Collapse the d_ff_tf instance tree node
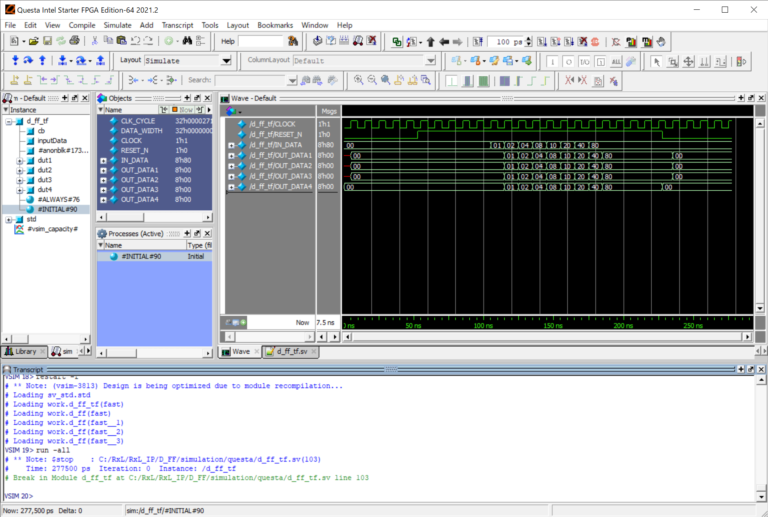 pos(9,121)
